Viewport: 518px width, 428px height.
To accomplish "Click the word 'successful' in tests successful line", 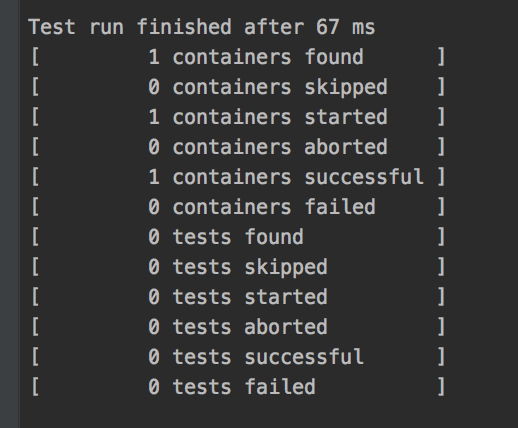I will pos(304,357).
